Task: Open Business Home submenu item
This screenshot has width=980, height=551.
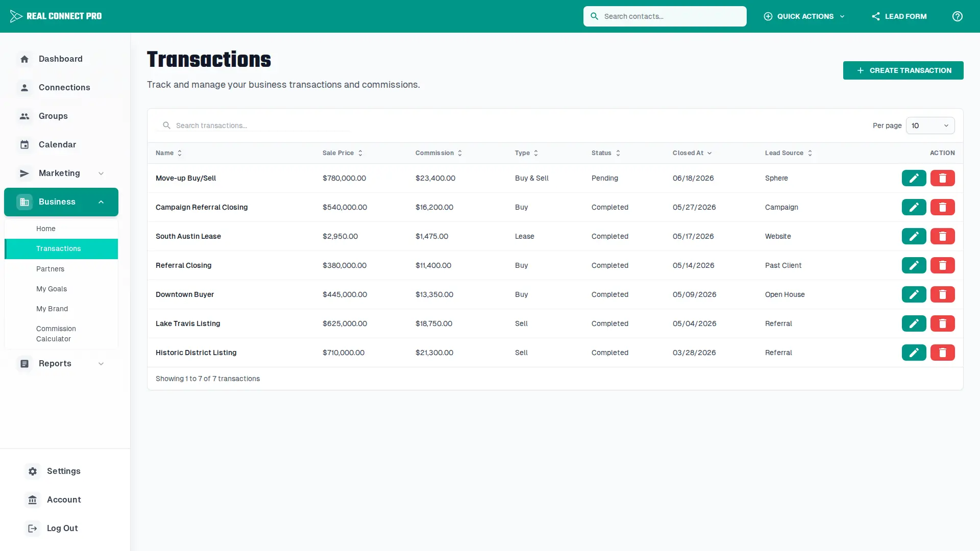Action: click(61, 229)
